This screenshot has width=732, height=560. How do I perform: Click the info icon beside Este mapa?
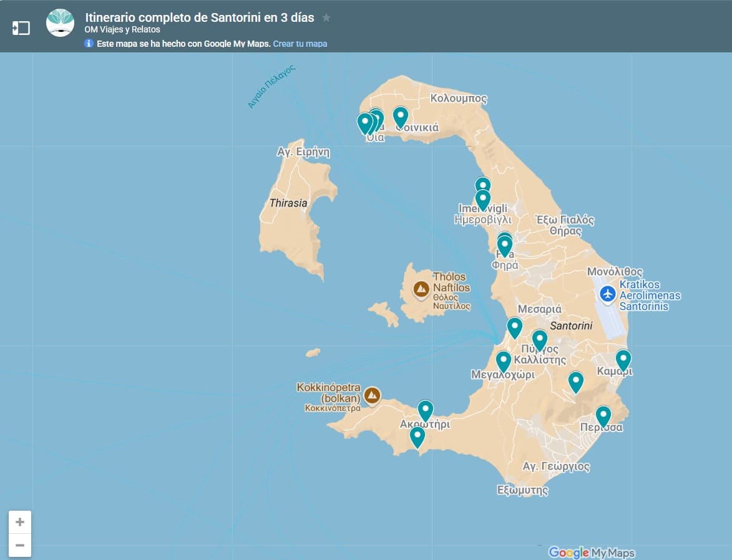89,44
